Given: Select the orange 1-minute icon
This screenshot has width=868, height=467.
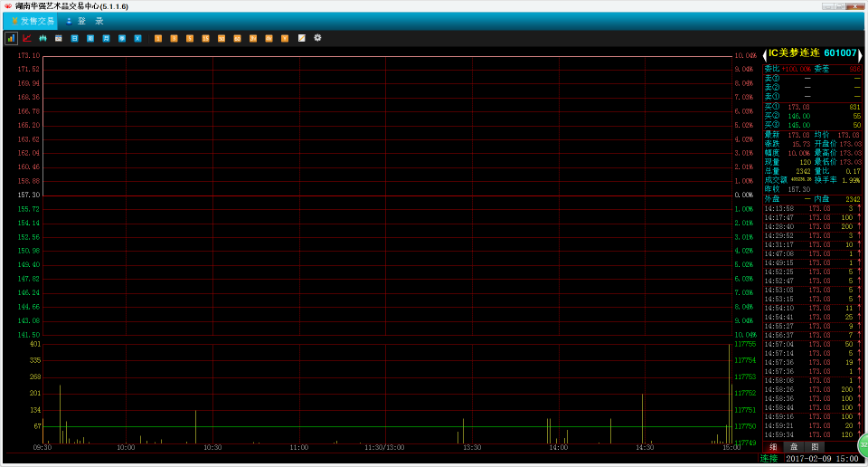Looking at the screenshot, I should click(157, 38).
